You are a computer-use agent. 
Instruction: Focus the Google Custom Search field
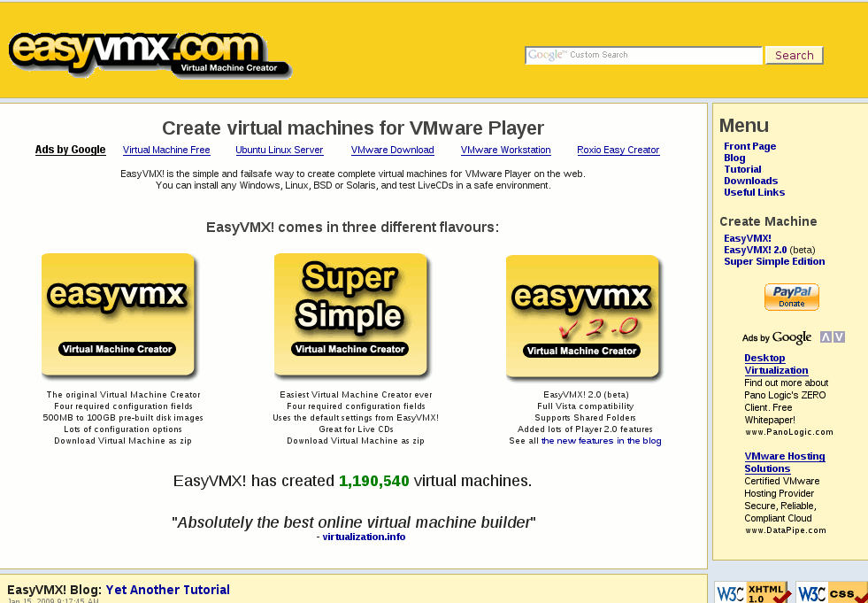tap(643, 56)
